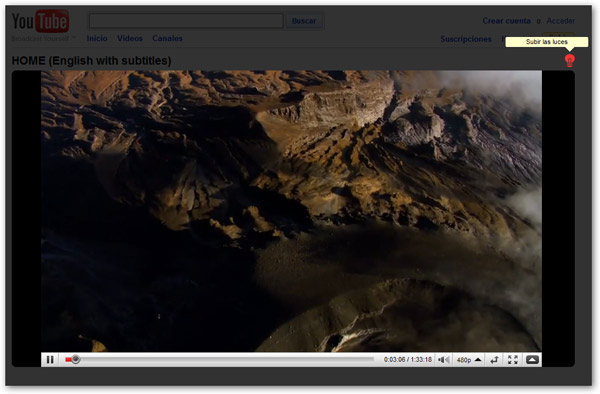The width and height of the screenshot is (600, 394).
Task: Open the 480p quality menu
Action: point(469,360)
